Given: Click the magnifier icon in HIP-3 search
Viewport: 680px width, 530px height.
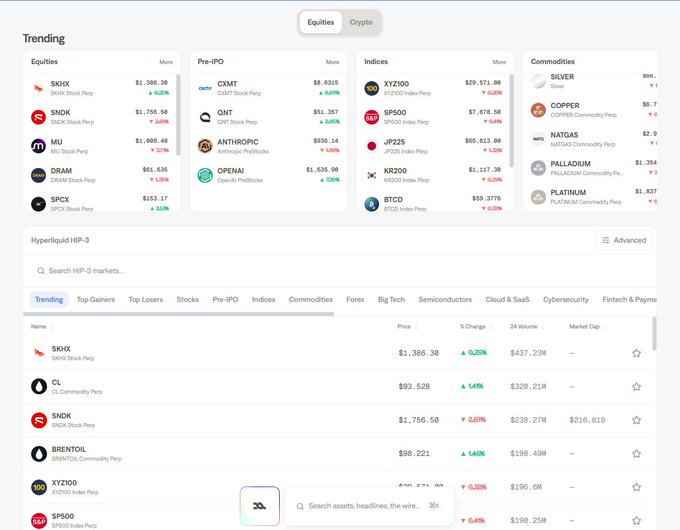Looking at the screenshot, I should [x=41, y=271].
